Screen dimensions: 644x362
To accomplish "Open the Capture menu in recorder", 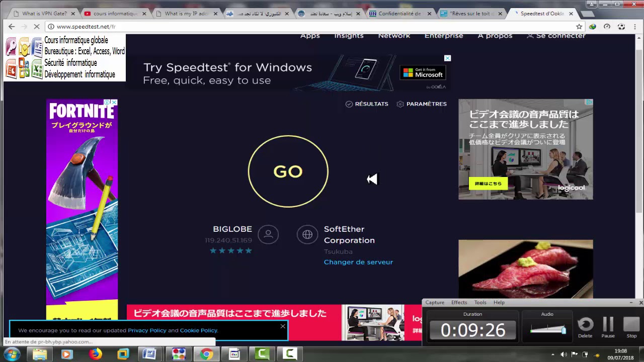I will [x=435, y=303].
